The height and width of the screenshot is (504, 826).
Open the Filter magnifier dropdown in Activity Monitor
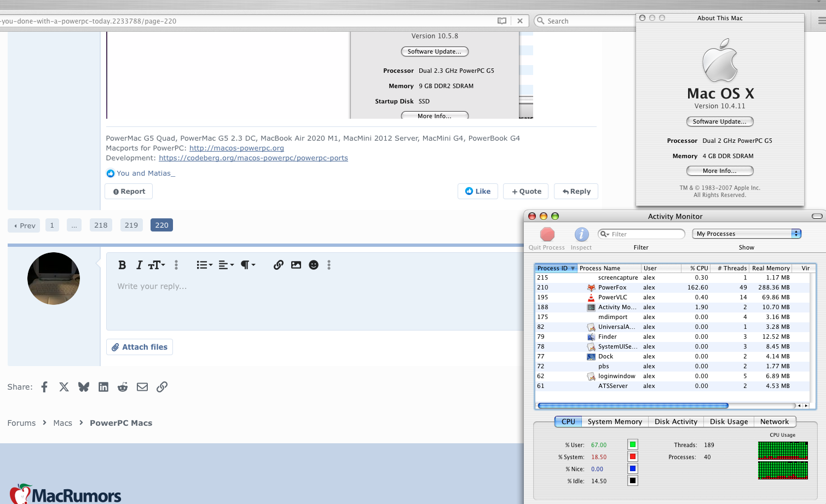605,234
